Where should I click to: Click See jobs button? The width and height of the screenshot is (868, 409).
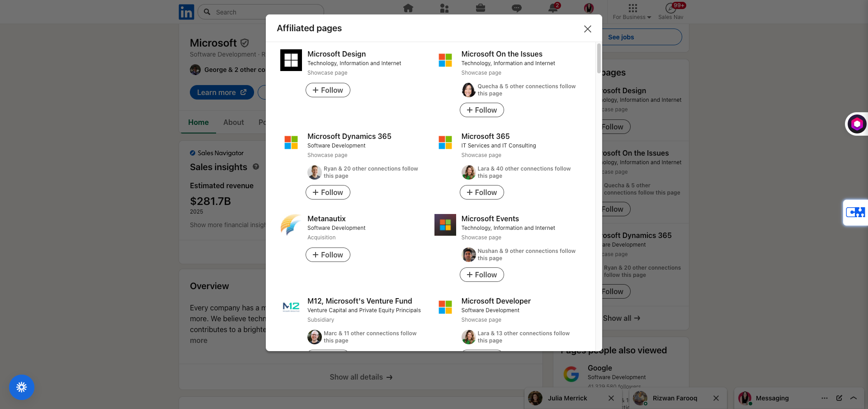click(x=621, y=37)
